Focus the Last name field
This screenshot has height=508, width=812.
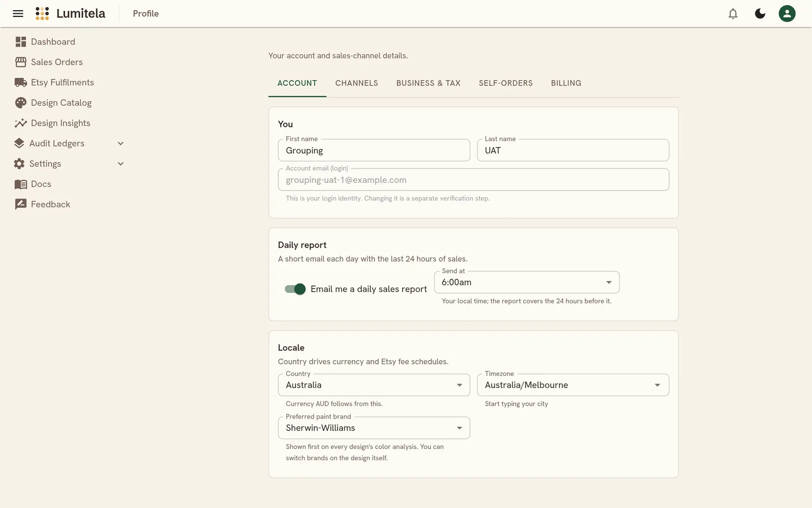(573, 150)
